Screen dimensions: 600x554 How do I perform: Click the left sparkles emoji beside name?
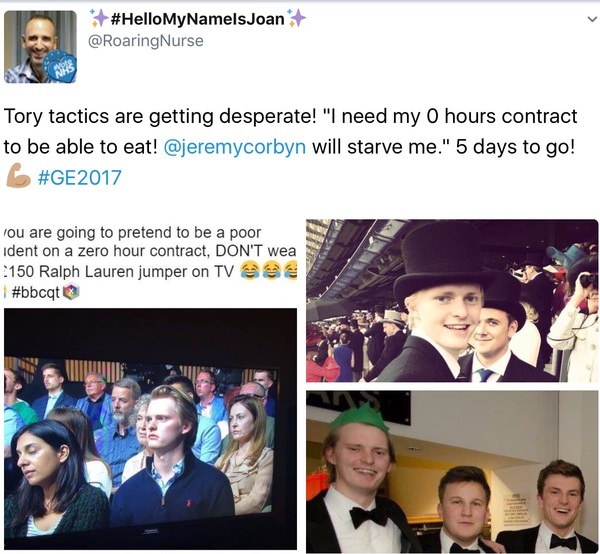(99, 18)
